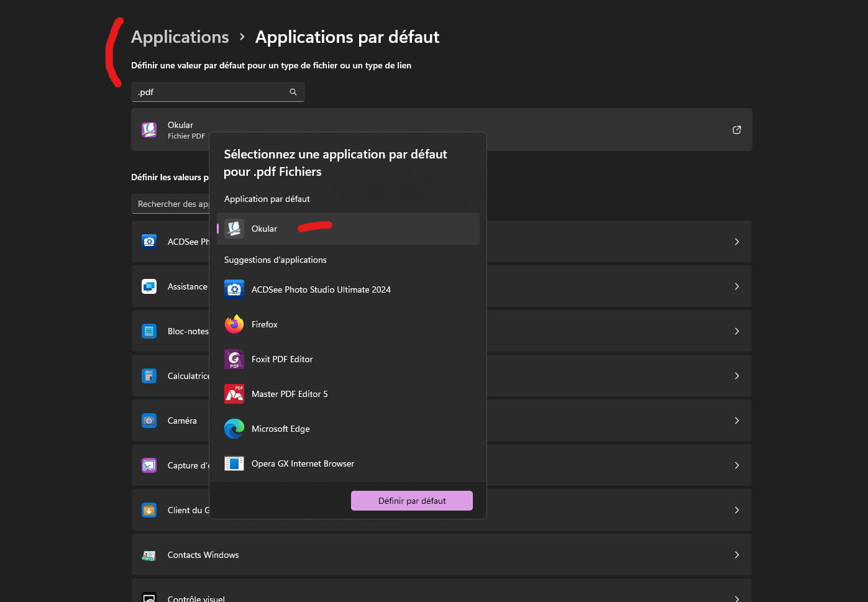868x602 pixels.
Task: Click the Définir par défaut button
Action: pyautogui.click(x=412, y=501)
